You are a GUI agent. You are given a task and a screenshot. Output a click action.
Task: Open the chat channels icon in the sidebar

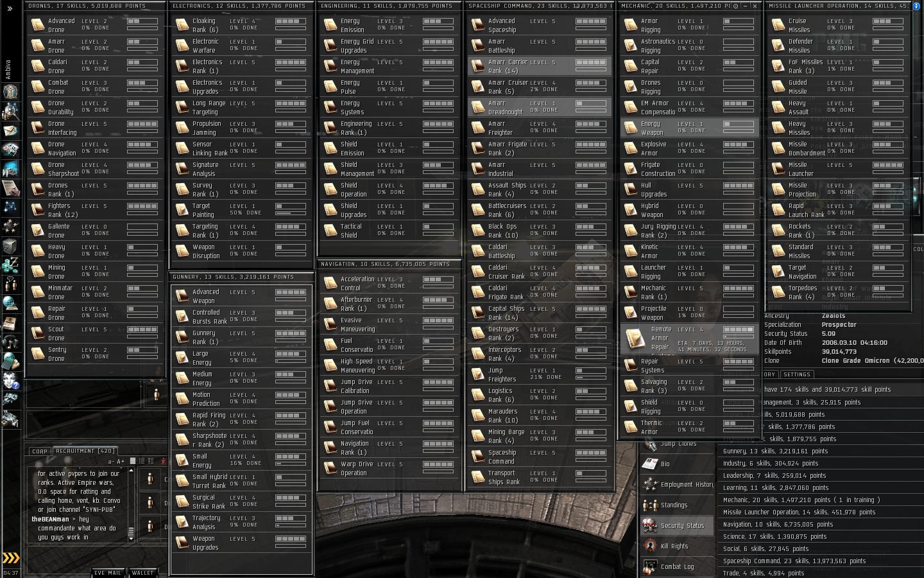tap(10, 284)
